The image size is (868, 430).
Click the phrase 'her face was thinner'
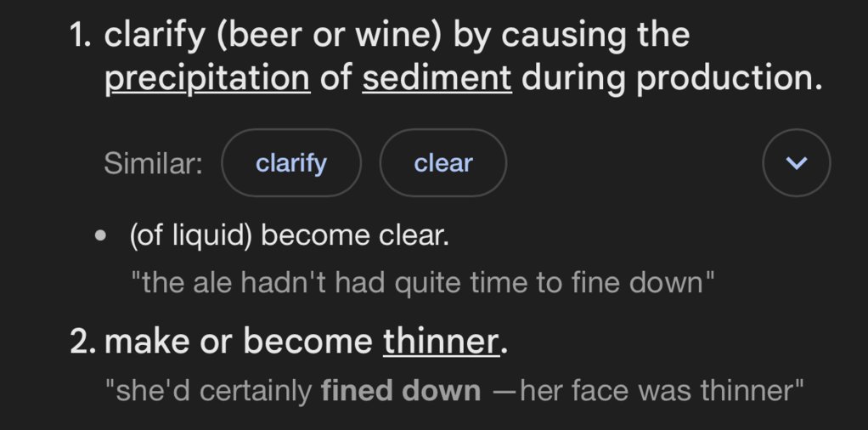(x=661, y=391)
